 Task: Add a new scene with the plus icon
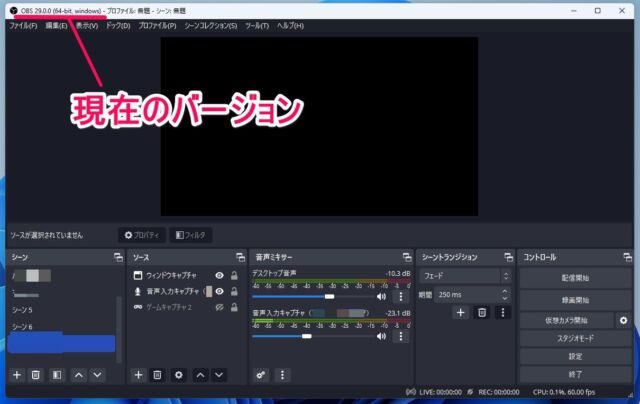click(x=17, y=374)
